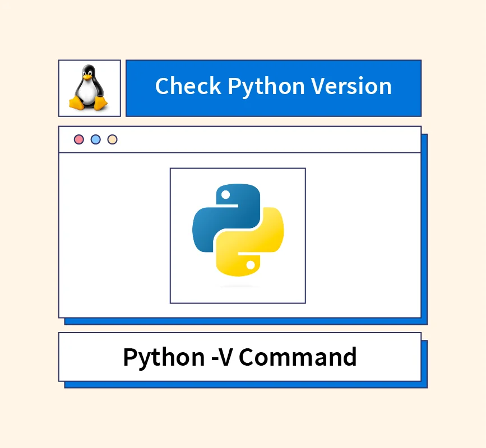
Task: Select the "Check Python Version" blue banner
Action: coord(273,88)
